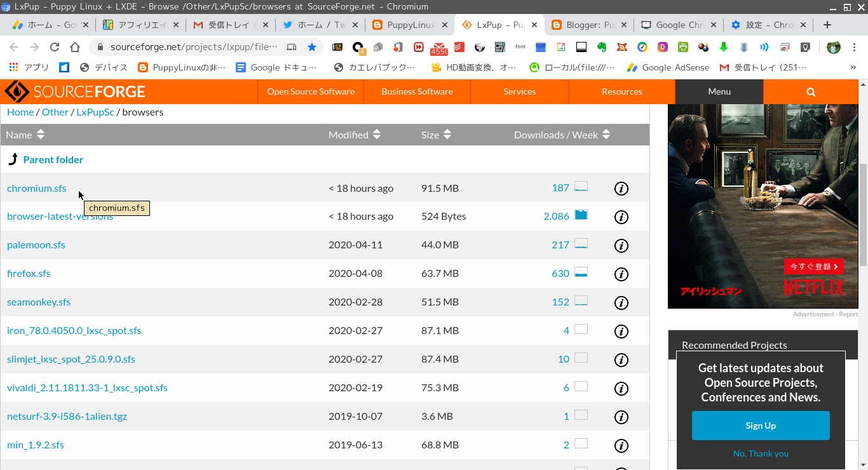
Task: Show info for slimjet_lxsc_spot_25.0.9.0.sfs
Action: coord(621,360)
